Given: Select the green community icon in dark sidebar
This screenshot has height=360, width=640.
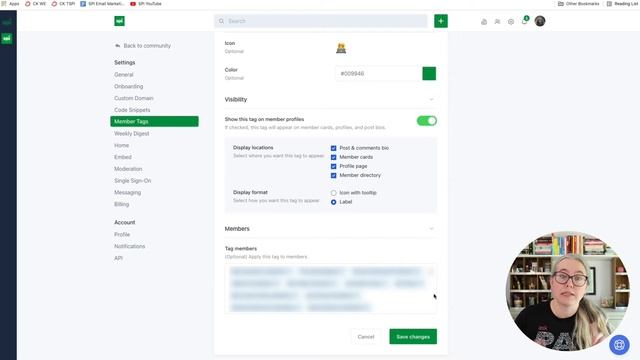Looking at the screenshot, I should [7, 38].
